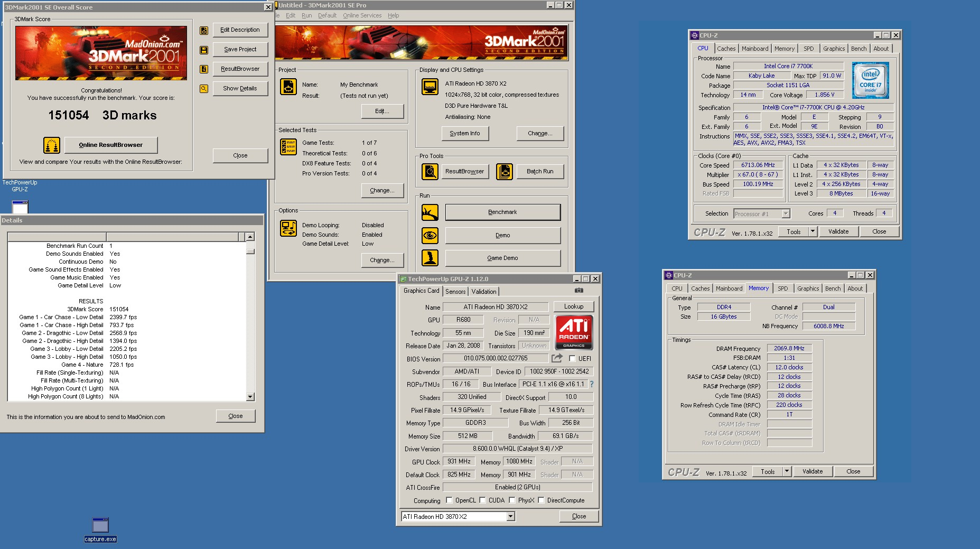Toggle the OpenCL checkbox

pos(449,500)
